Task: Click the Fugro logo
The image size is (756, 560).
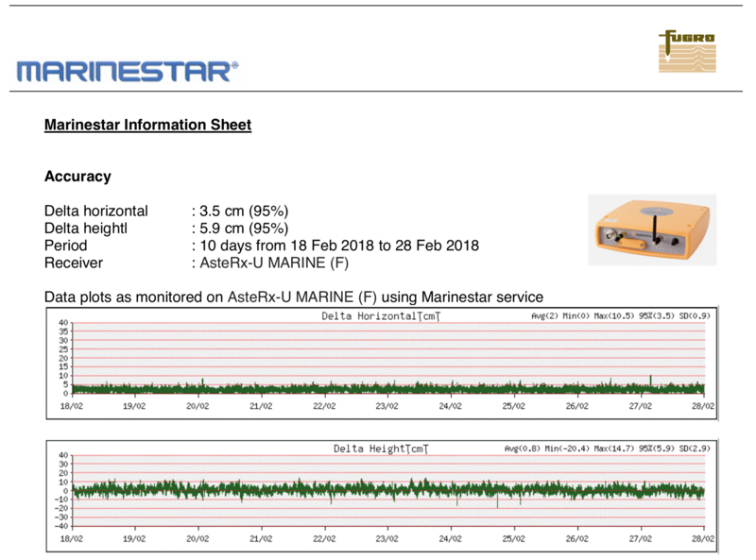Action: pyautogui.click(x=687, y=51)
